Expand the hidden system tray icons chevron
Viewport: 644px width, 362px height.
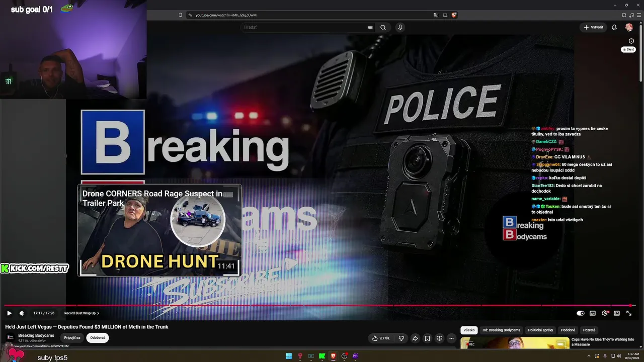(x=589, y=356)
